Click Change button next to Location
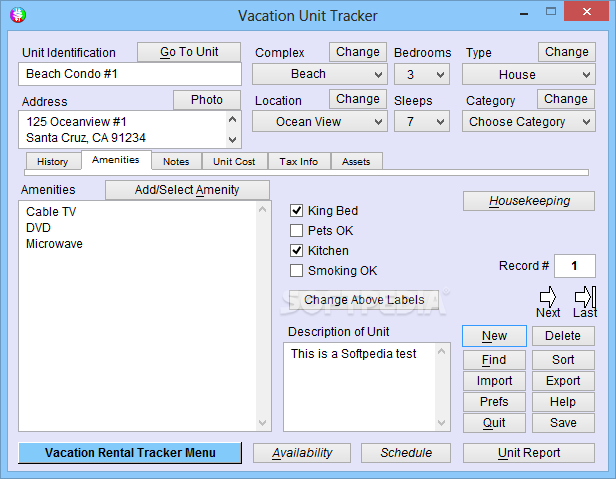Viewport: 616px width, 479px height. click(358, 99)
